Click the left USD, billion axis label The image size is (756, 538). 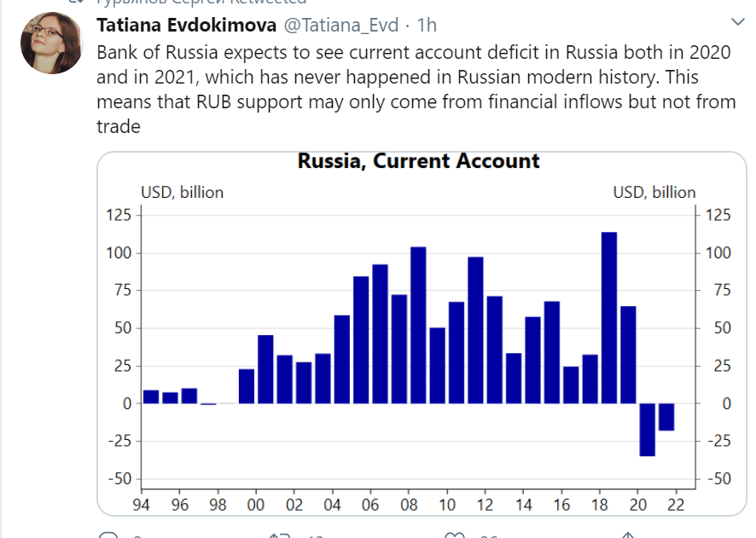coord(182,193)
